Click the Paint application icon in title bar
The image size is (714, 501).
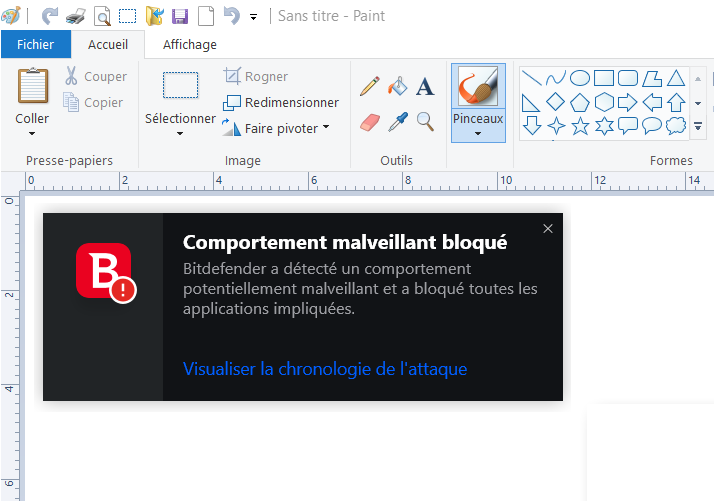tap(10, 16)
